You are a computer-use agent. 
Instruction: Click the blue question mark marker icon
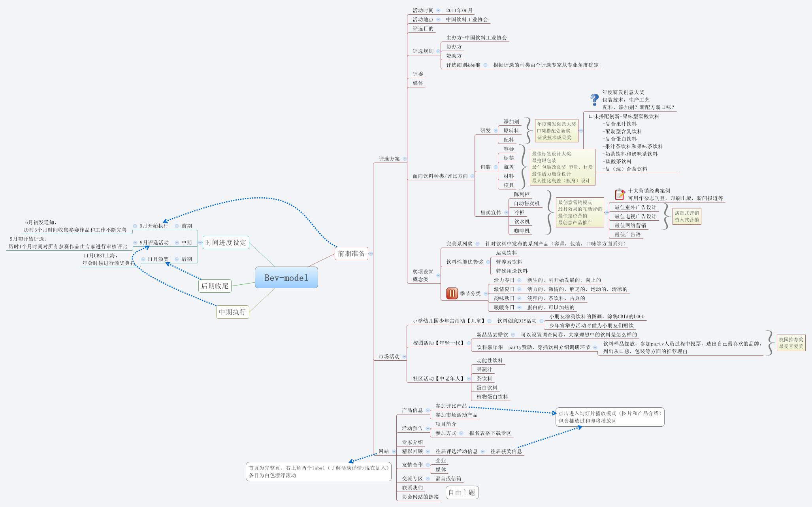[594, 99]
